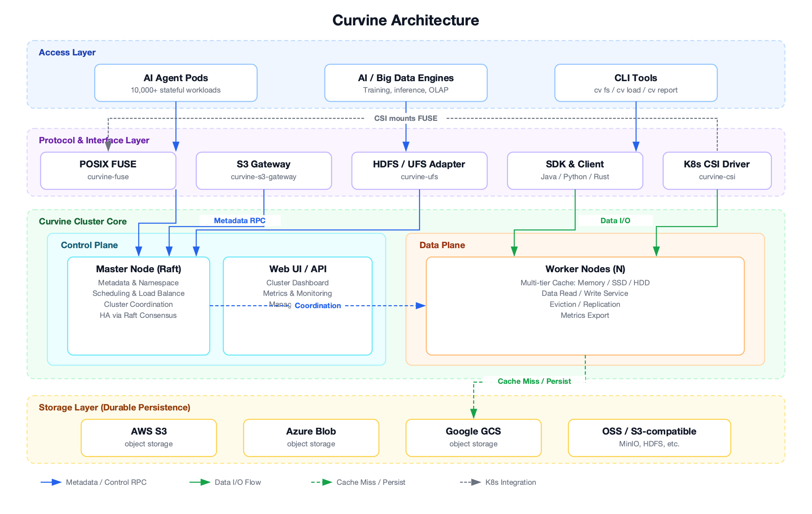This screenshot has height=514, width=812.
Task: Click the Master Node (Raft) box
Action: tap(139, 306)
